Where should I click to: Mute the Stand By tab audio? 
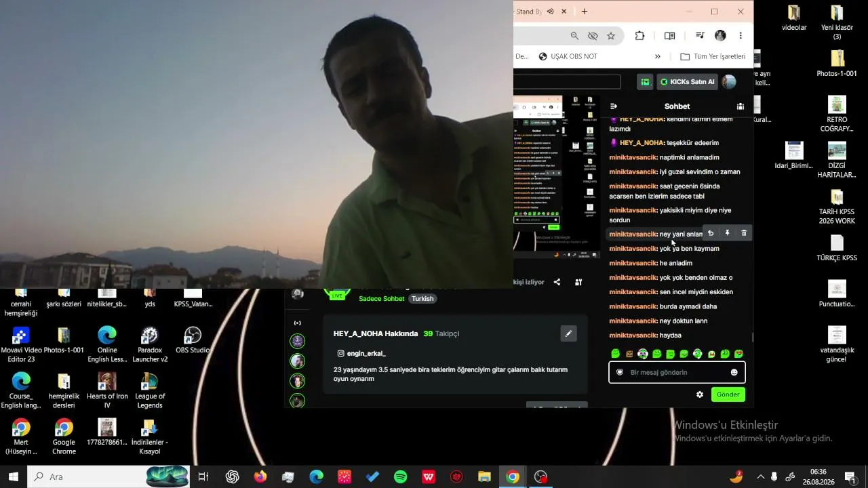pos(551,12)
